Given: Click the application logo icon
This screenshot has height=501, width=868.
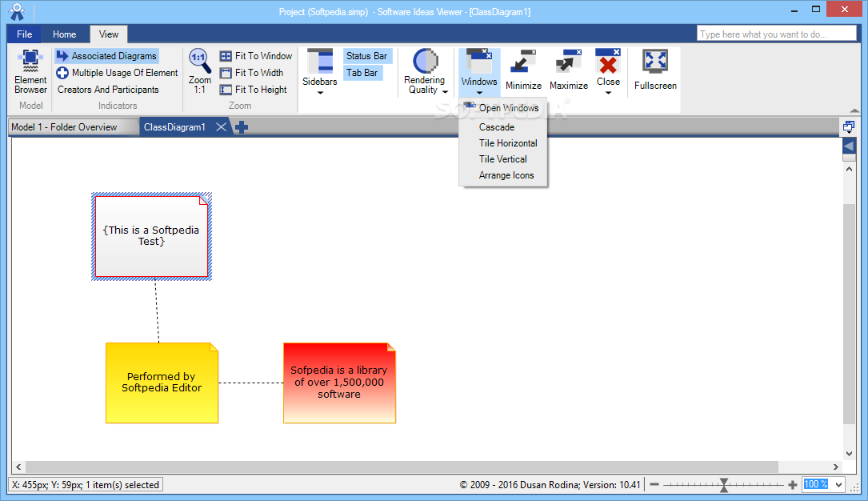Looking at the screenshot, I should coord(17,12).
